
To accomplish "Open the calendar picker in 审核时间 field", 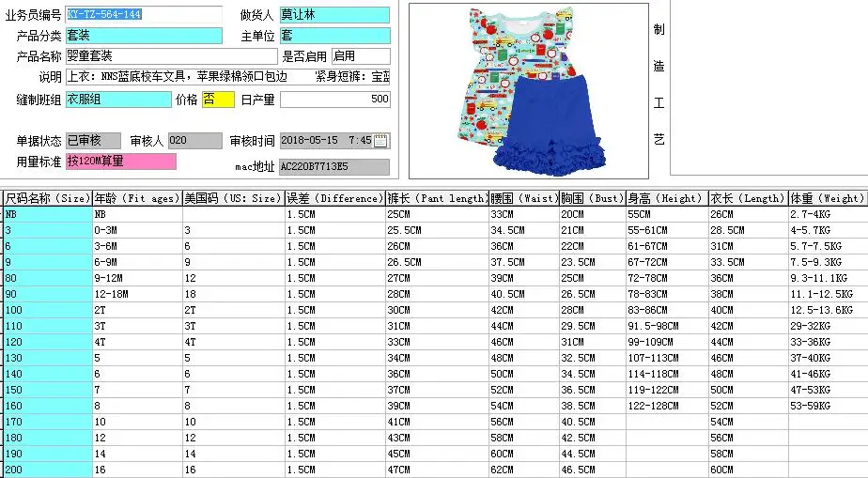I will tap(380, 141).
